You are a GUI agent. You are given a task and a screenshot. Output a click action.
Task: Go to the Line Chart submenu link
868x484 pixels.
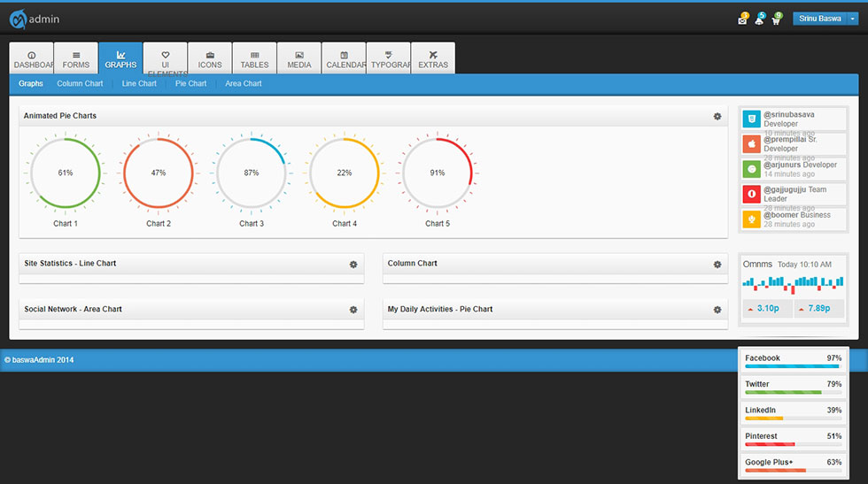click(x=139, y=83)
